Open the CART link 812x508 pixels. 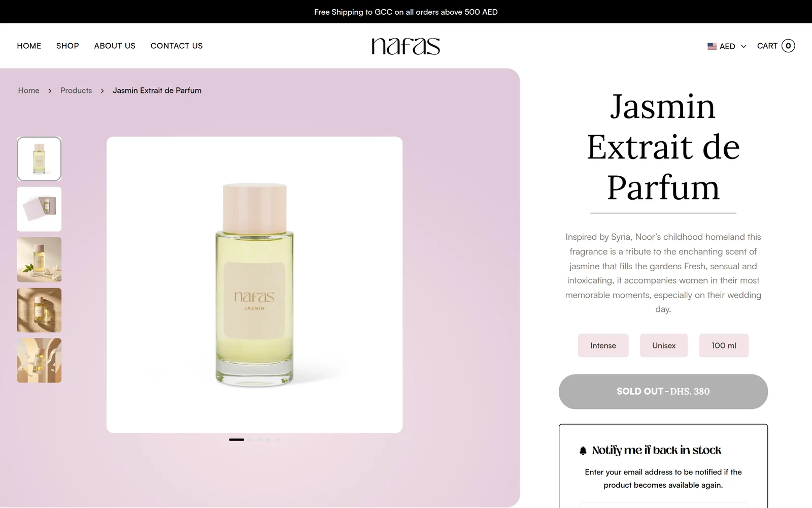767,46
